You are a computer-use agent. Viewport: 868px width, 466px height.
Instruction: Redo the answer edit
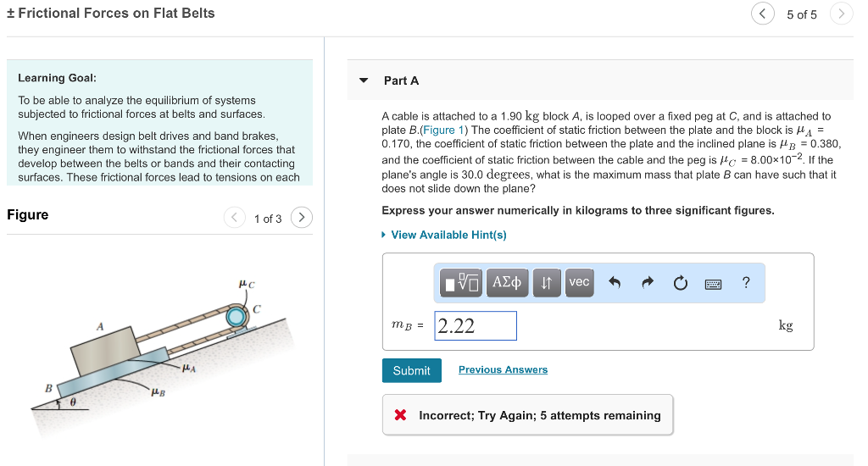648,283
